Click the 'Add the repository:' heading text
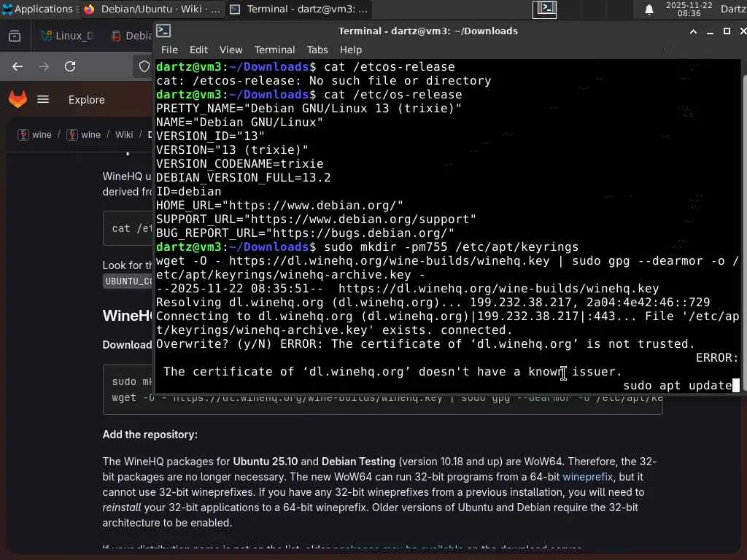747x560 pixels. (150, 435)
